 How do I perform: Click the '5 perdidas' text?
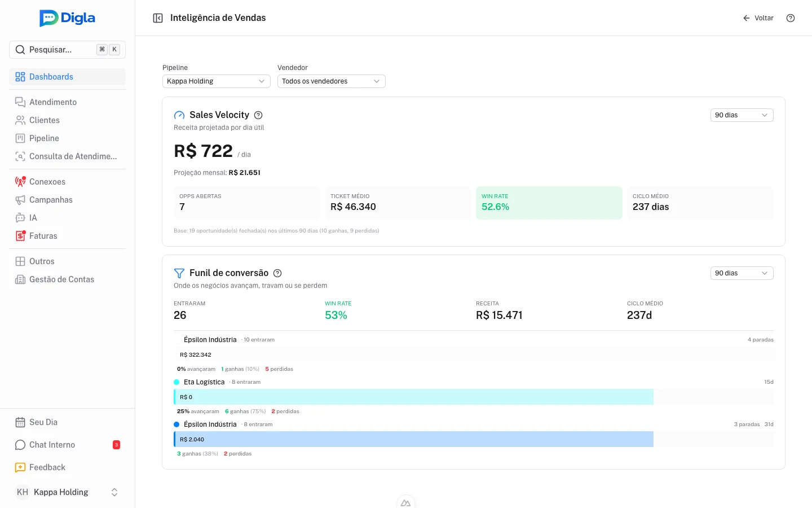tap(279, 369)
